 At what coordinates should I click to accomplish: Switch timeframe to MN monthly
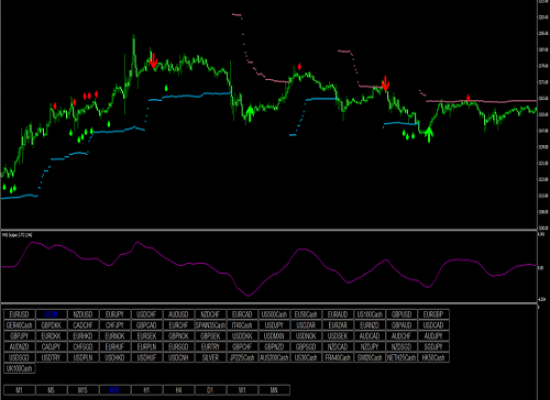(x=274, y=390)
